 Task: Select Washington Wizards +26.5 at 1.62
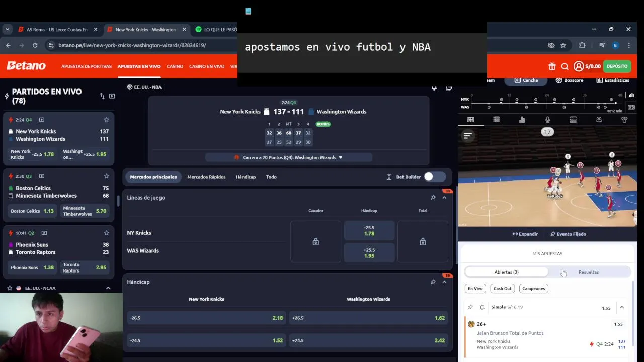[x=368, y=318]
